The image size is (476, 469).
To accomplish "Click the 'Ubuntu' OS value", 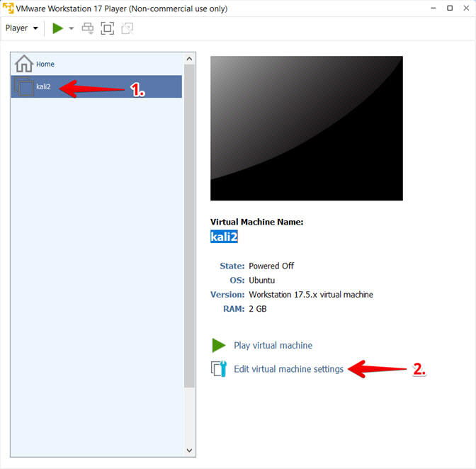I will pos(261,280).
